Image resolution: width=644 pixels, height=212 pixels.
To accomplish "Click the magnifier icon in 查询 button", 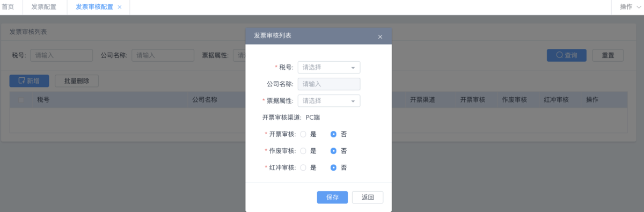I will tap(559, 55).
